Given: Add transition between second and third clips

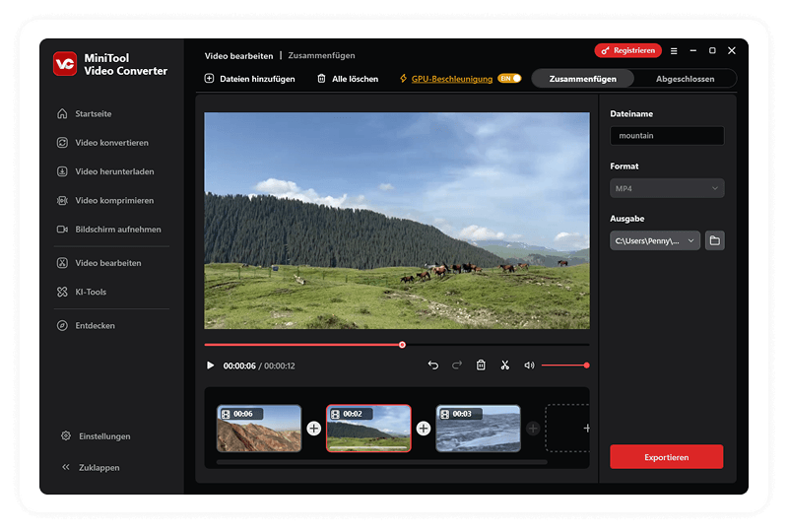Looking at the screenshot, I should click(424, 429).
